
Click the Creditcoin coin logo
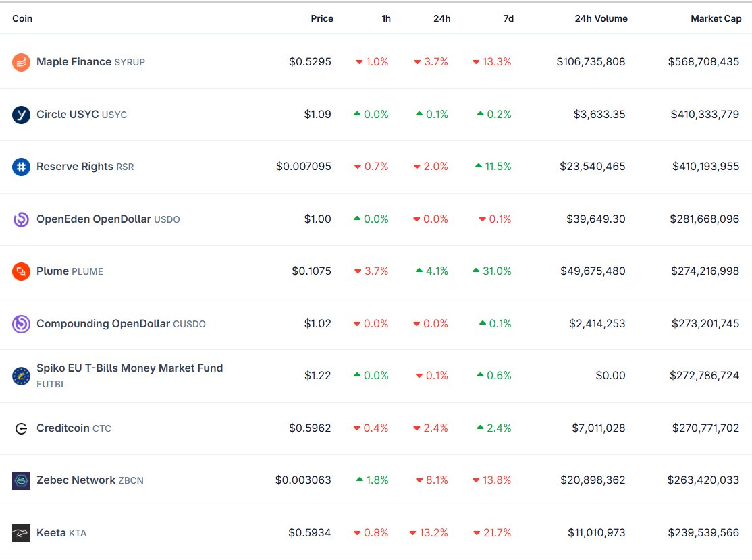tap(21, 428)
